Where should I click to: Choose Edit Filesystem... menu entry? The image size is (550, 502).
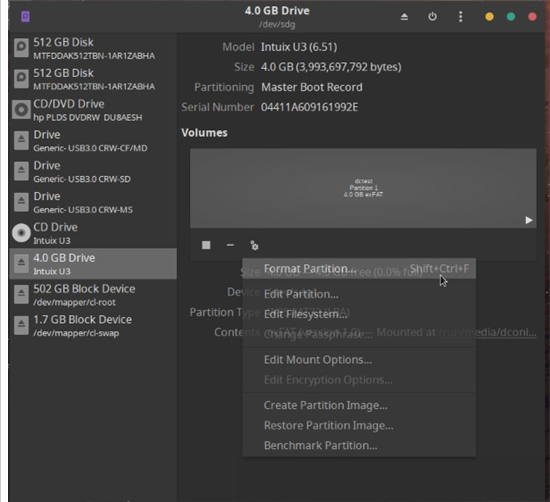359,314
